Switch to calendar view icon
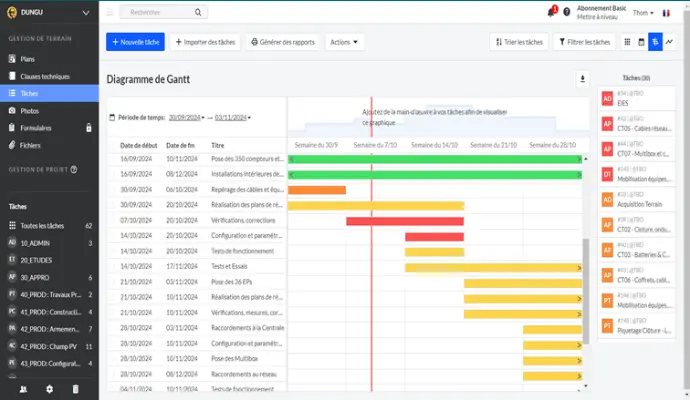The image size is (690, 400). coord(641,42)
